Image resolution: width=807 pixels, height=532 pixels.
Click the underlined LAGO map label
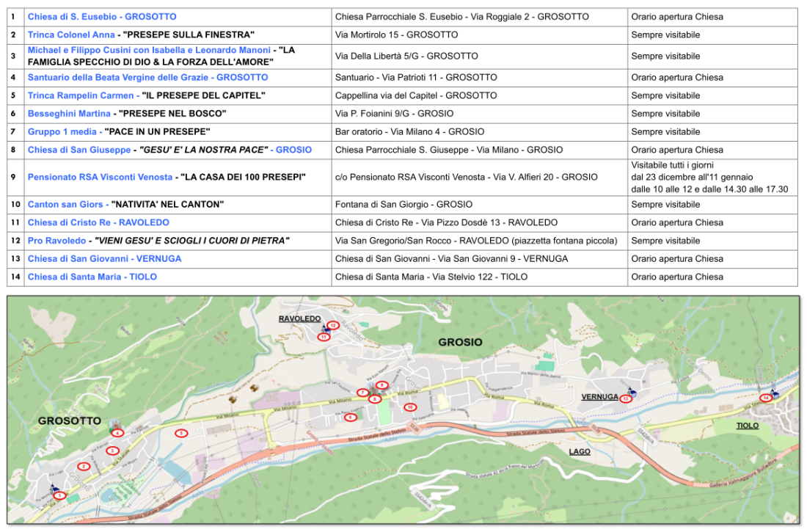[580, 452]
